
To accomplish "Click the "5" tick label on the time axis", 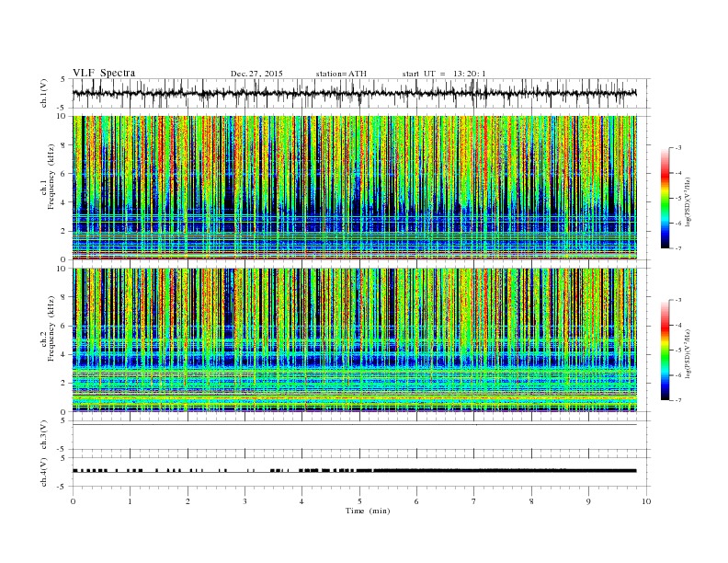I will [x=359, y=501].
